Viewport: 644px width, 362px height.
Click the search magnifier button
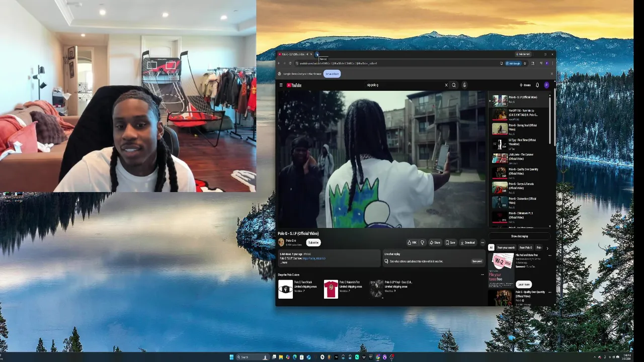click(454, 85)
